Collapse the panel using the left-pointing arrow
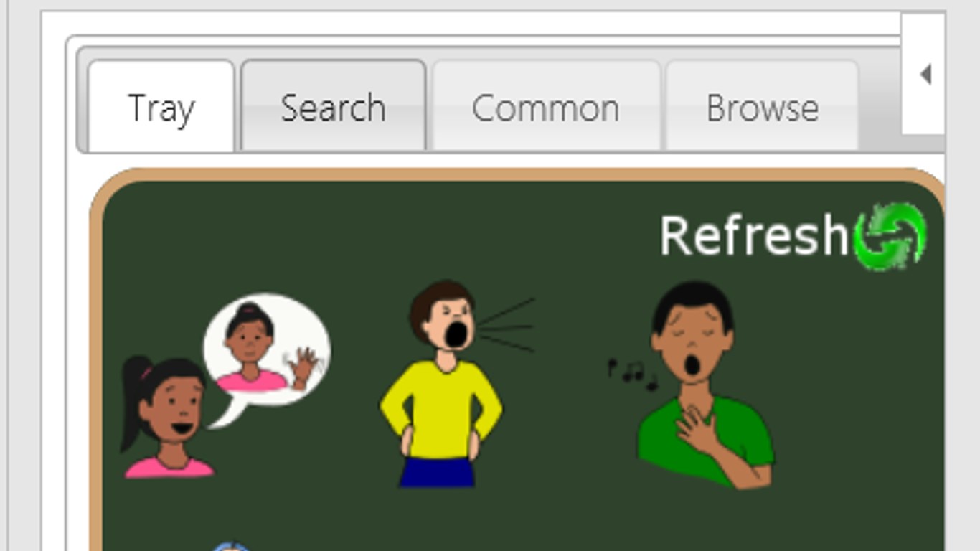Image resolution: width=980 pixels, height=551 pixels. 925,73
